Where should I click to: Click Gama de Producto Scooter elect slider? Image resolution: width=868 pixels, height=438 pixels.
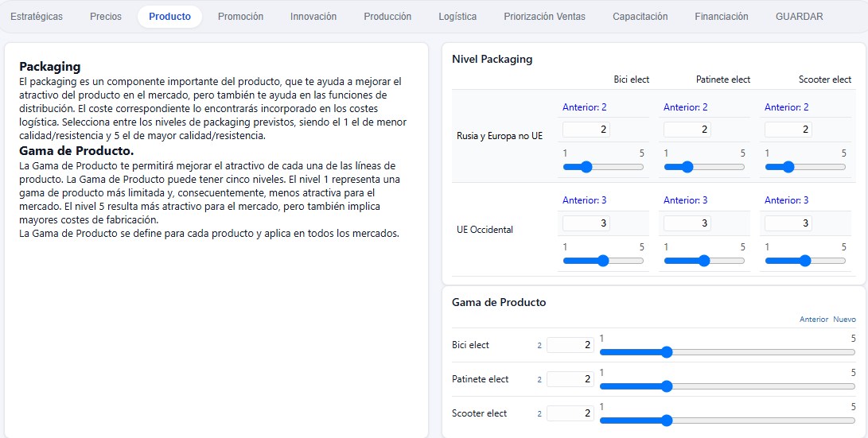[727, 421]
